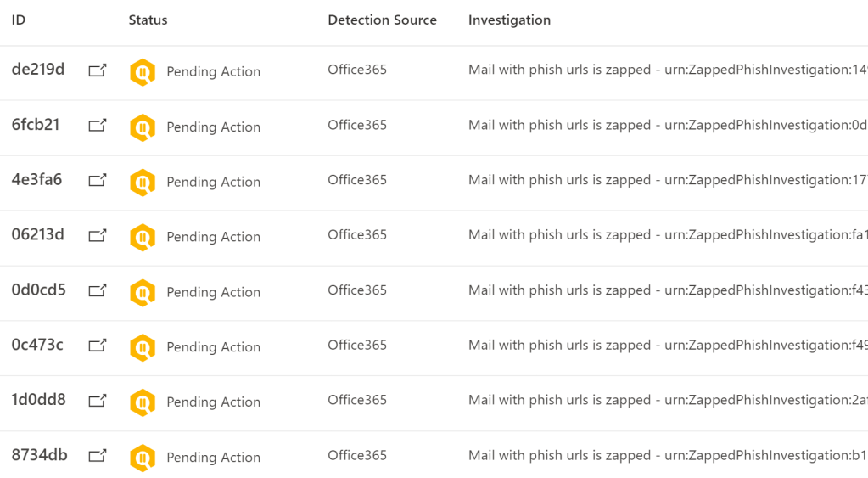The height and width of the screenshot is (478, 868).
Task: Sort by the ID column header
Action: click(x=19, y=20)
